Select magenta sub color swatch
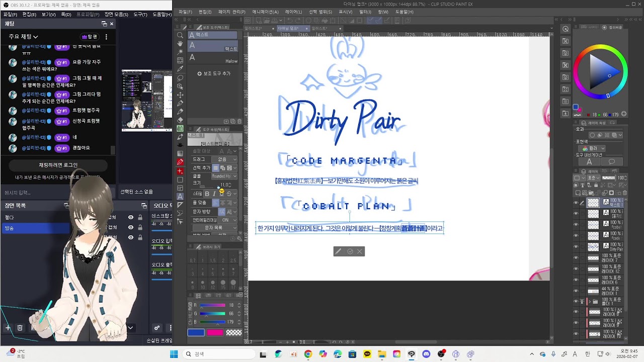644x362 pixels. [215, 332]
